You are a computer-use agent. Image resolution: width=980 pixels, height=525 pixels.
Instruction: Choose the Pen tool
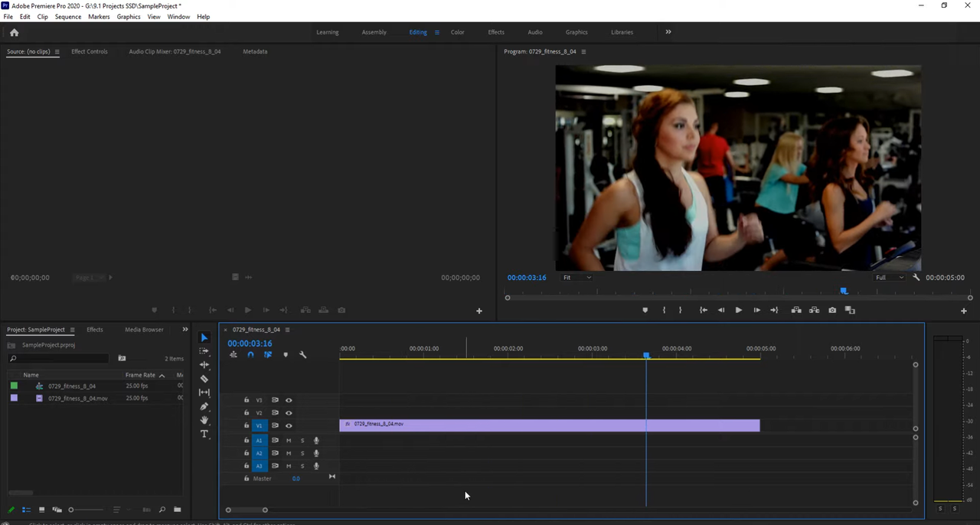pos(204,406)
